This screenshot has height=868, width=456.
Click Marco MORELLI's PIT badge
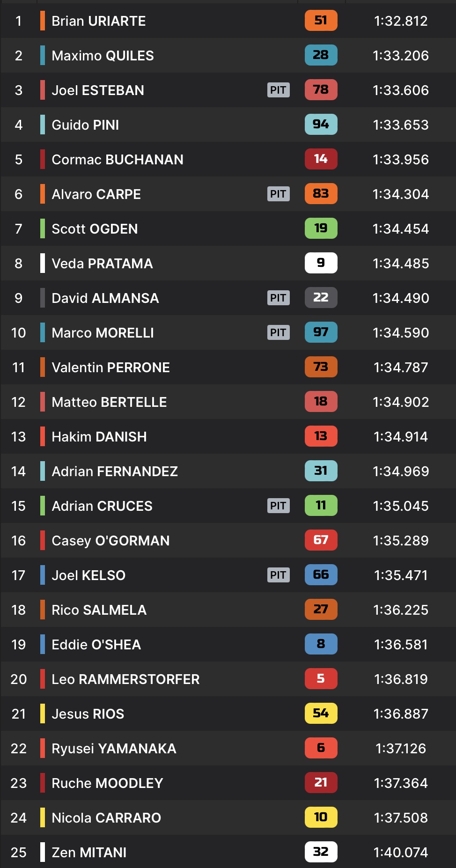coord(278,332)
